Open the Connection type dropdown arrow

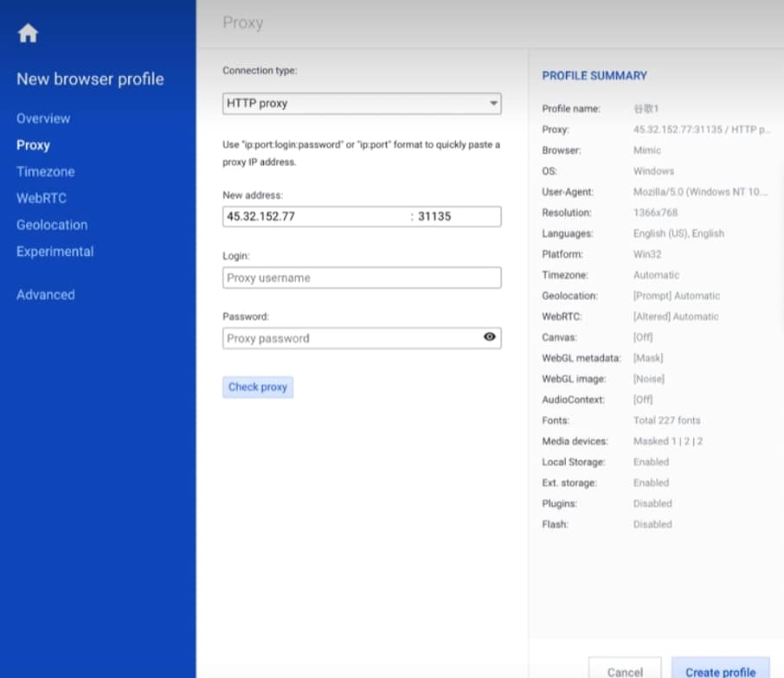[x=493, y=104]
